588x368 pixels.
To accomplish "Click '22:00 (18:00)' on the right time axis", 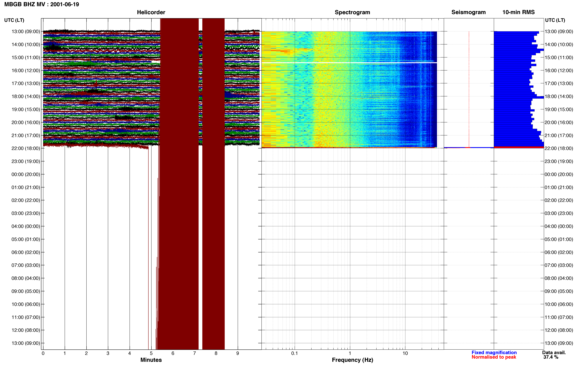I will point(559,148).
